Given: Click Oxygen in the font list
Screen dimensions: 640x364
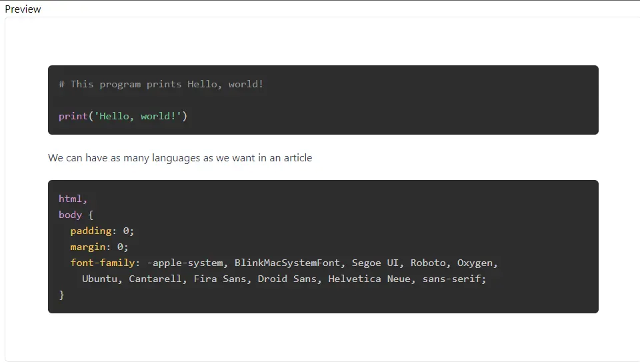Looking at the screenshot, I should click(x=477, y=263).
